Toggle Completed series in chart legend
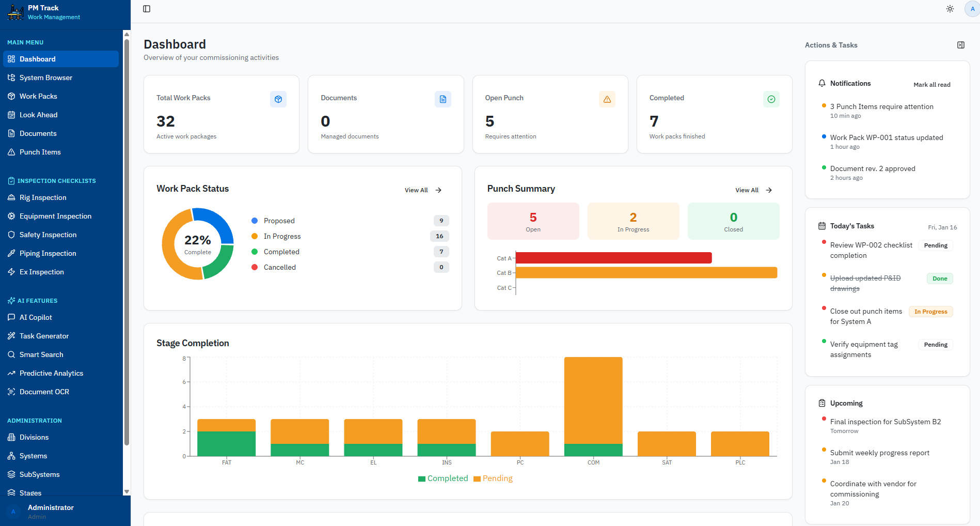 443,478
